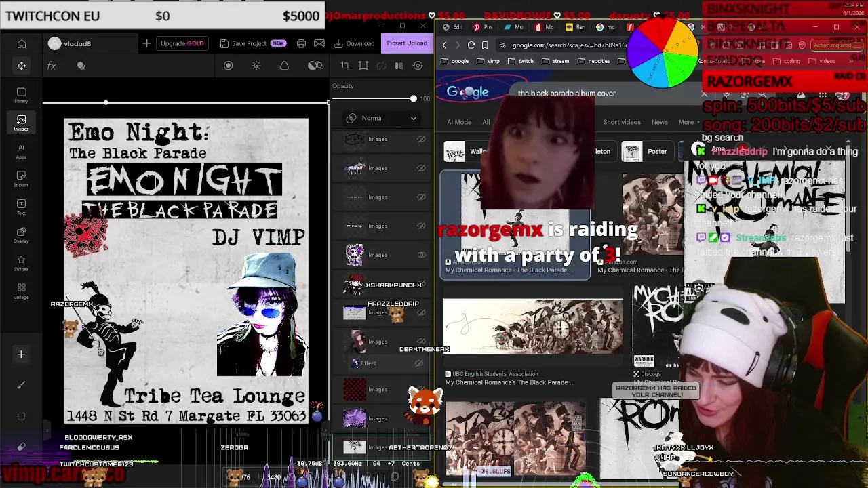Select the transform bounding box tool
This screenshot has width=868, height=488.
tap(363, 66)
